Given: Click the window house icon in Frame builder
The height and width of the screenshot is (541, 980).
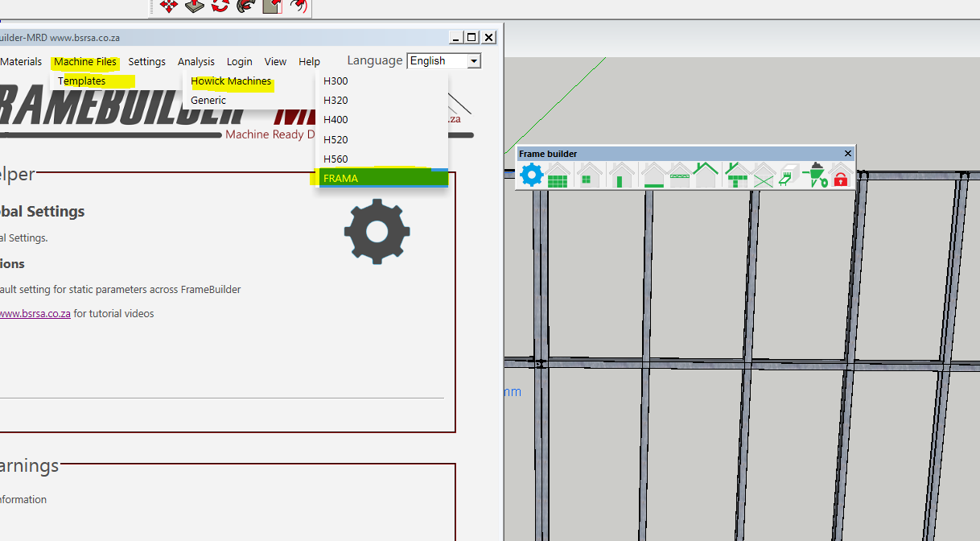Looking at the screenshot, I should 589,175.
